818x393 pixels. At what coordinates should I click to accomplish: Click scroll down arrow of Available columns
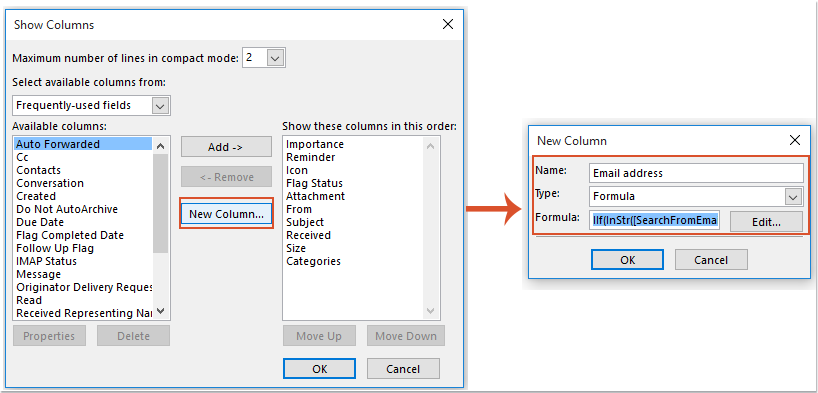click(x=161, y=311)
